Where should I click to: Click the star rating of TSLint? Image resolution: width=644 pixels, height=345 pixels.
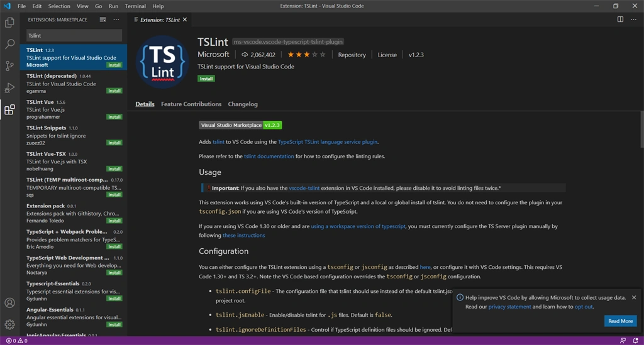[x=306, y=55]
